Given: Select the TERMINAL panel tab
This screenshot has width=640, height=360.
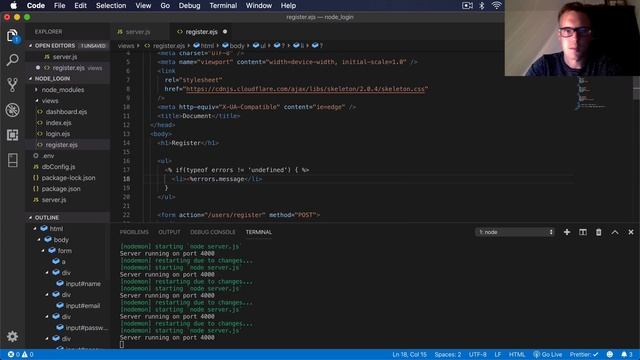Looking at the screenshot, I should 259,232.
